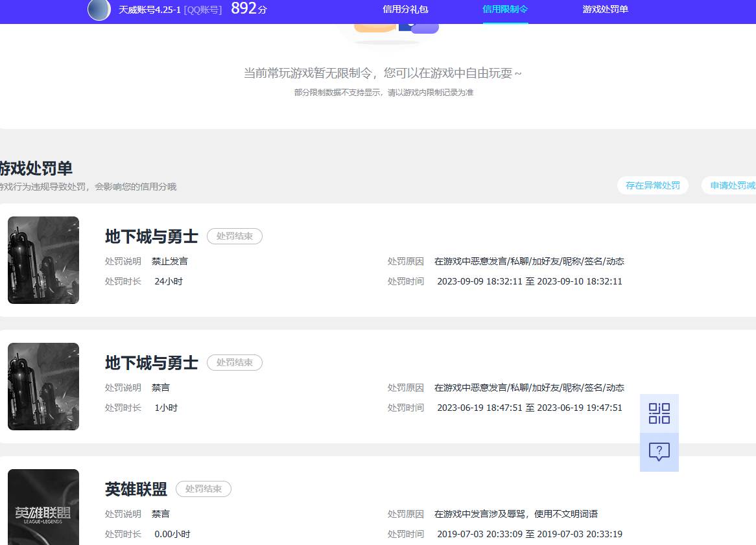756x545 pixels.
Task: Click the 处罚结束 badge on 英雄联盟 entry
Action: [x=203, y=489]
